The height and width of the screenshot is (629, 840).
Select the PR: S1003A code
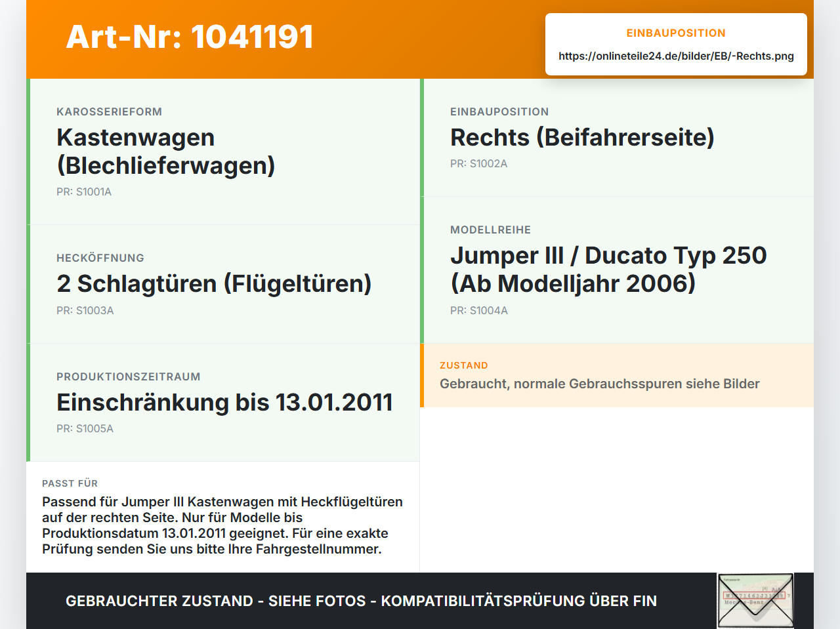coord(85,311)
